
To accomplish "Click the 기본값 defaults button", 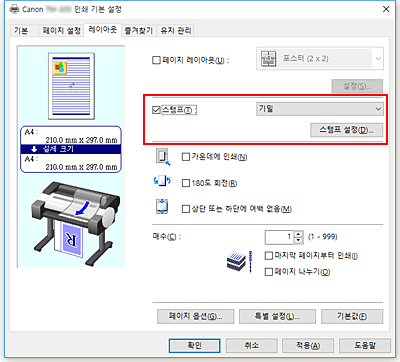I will tap(352, 316).
